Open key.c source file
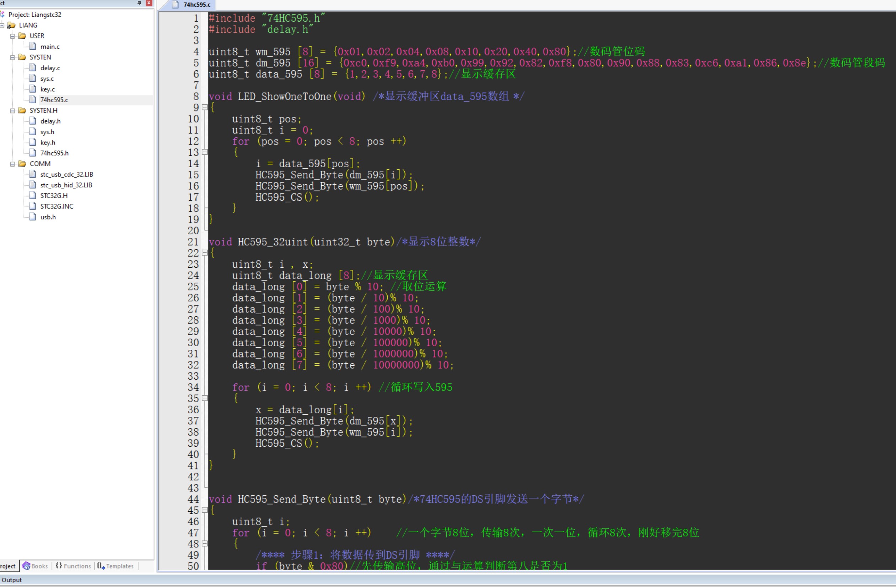This screenshot has width=896, height=588. click(x=48, y=89)
